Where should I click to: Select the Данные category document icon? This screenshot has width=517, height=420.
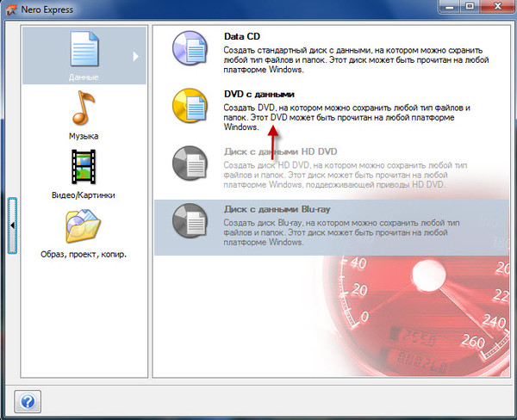click(84, 49)
